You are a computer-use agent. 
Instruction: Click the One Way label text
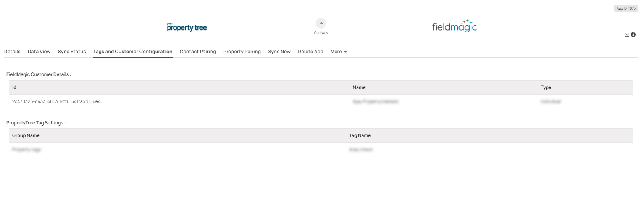pos(321,33)
